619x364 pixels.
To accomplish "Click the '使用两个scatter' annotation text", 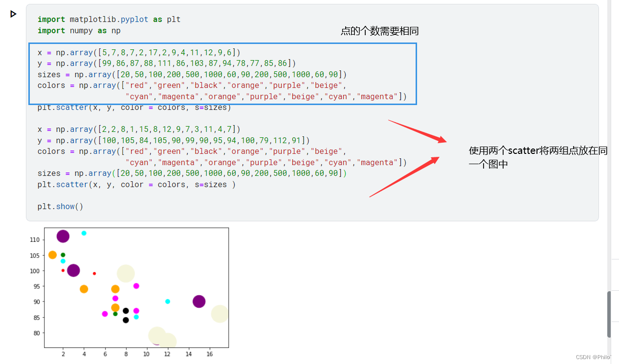I will [x=538, y=158].
